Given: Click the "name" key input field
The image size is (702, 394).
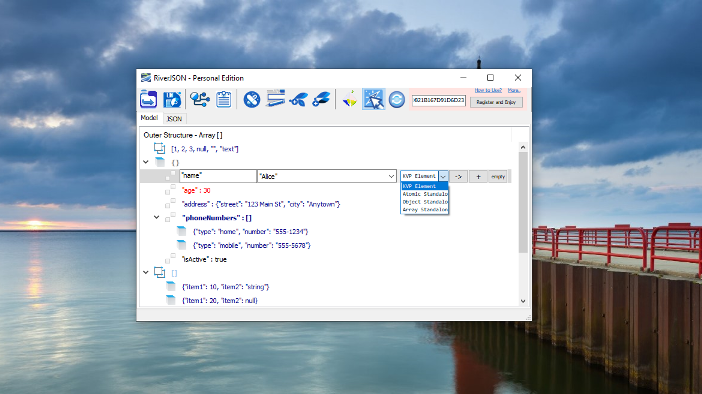Looking at the screenshot, I should coord(218,176).
